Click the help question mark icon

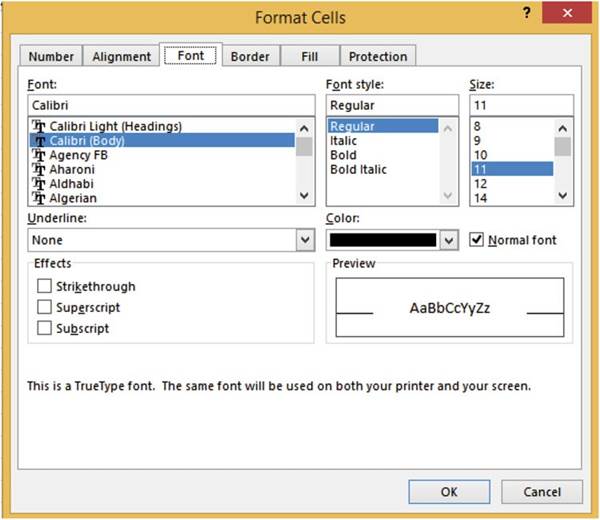(525, 11)
